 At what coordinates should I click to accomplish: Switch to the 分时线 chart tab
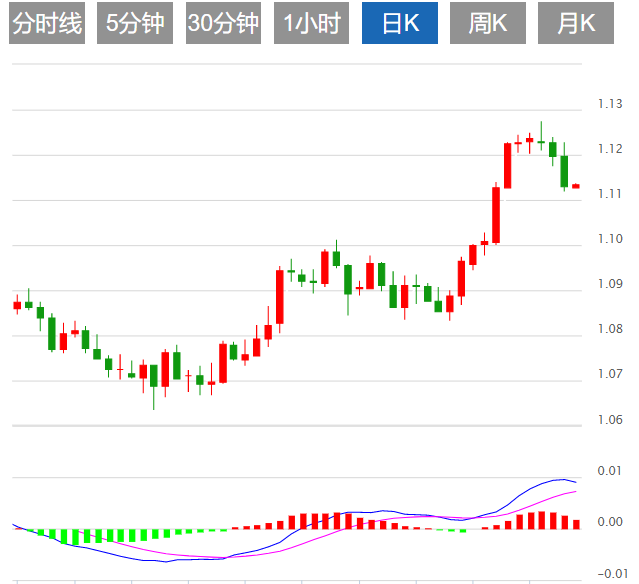(x=47, y=23)
